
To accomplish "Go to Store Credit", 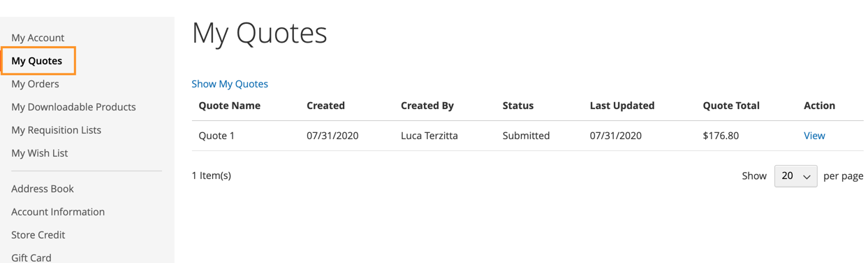I will tap(38, 235).
